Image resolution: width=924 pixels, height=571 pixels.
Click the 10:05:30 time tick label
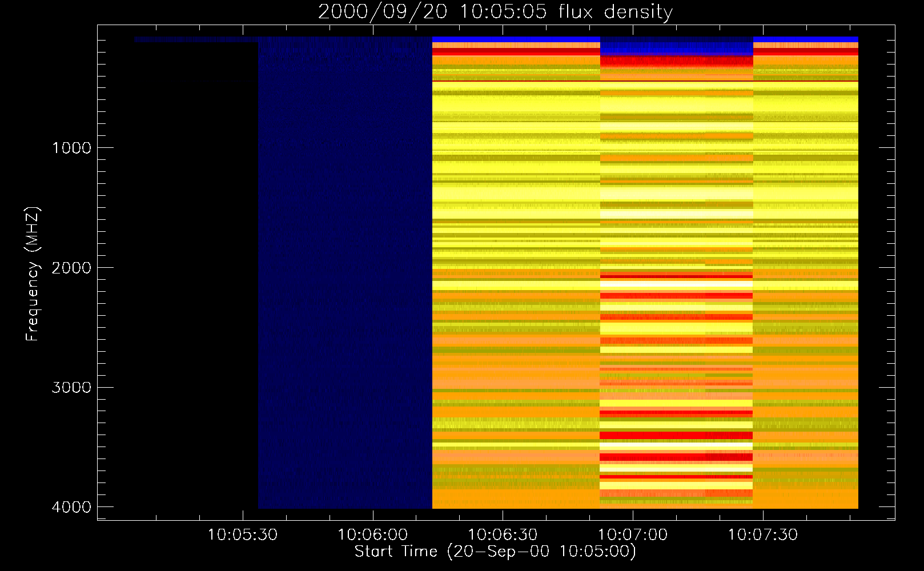(242, 535)
